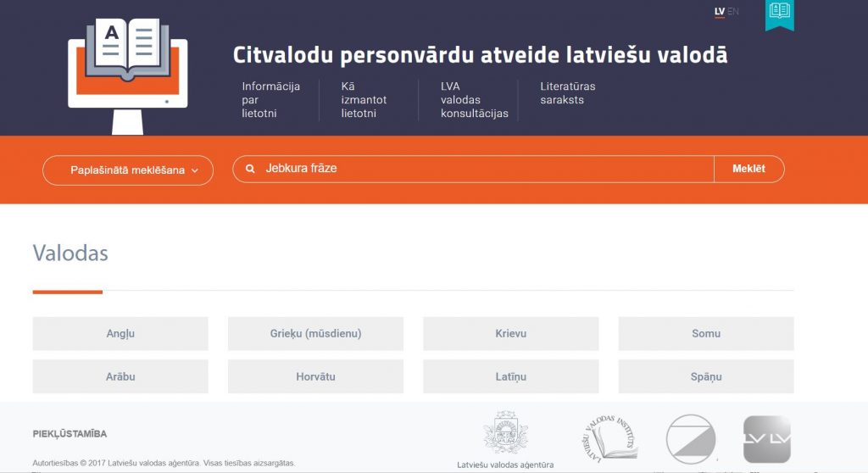Click the circular diagonal-striped logo
This screenshot has width=868, height=473.
point(691,438)
